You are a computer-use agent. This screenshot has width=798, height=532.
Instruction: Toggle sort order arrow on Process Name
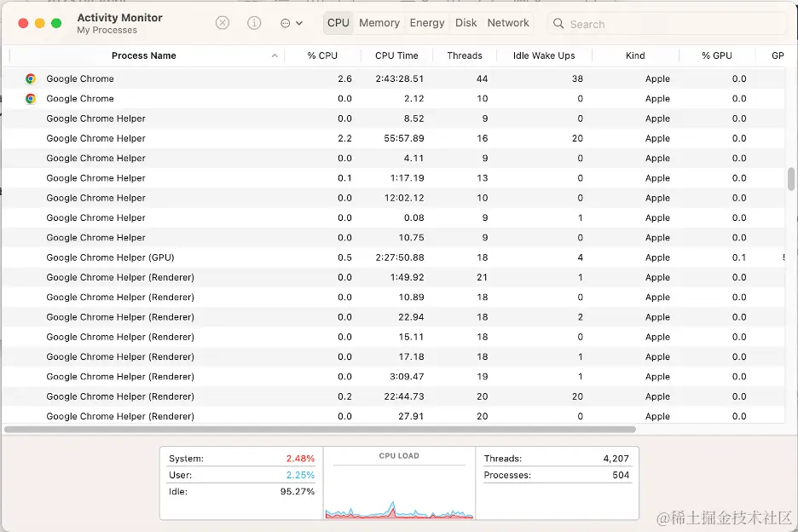(275, 56)
